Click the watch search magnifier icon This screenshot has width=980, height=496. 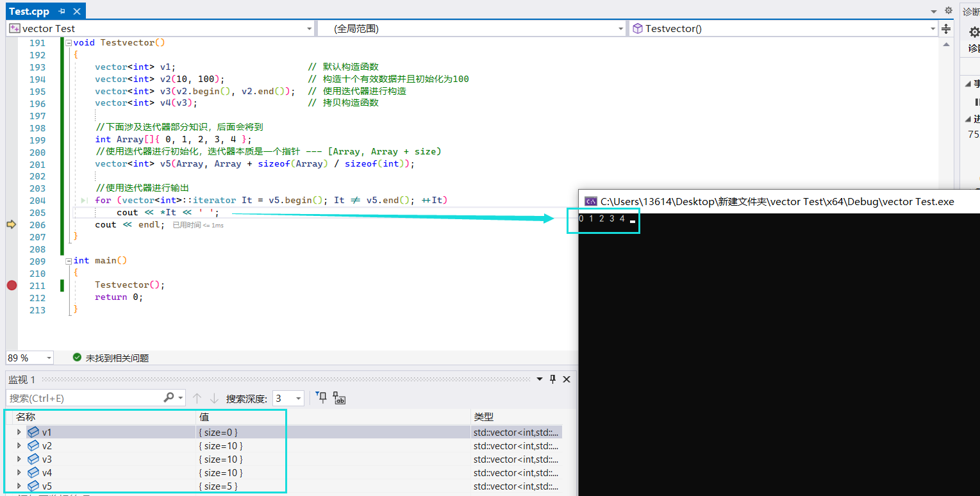point(169,398)
